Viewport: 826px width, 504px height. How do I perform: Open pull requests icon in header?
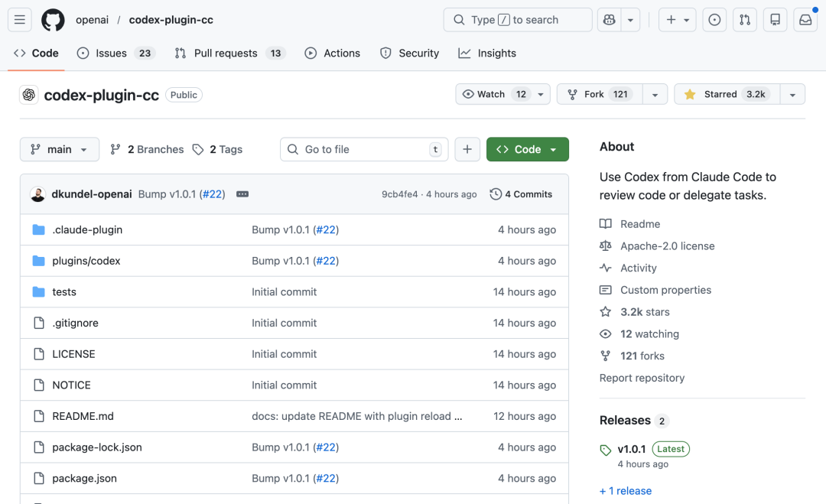point(744,20)
